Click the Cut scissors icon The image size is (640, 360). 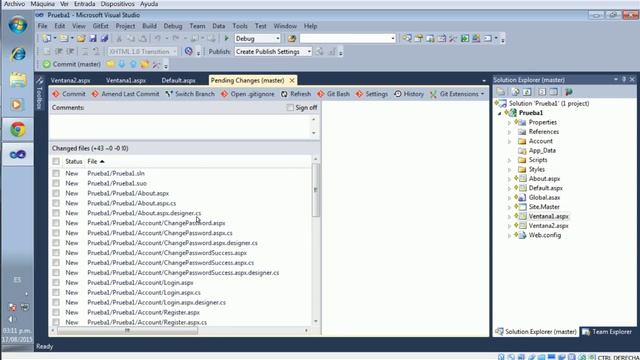click(119, 38)
